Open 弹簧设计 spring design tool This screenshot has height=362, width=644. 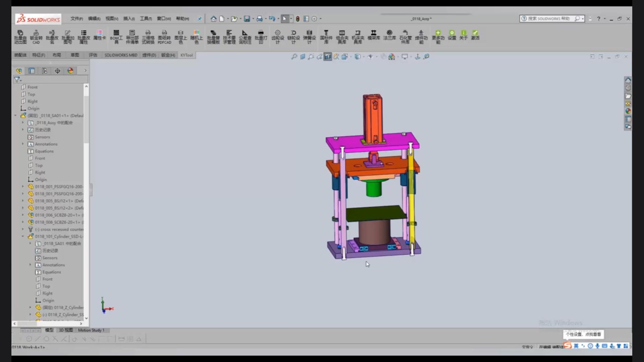(x=309, y=37)
